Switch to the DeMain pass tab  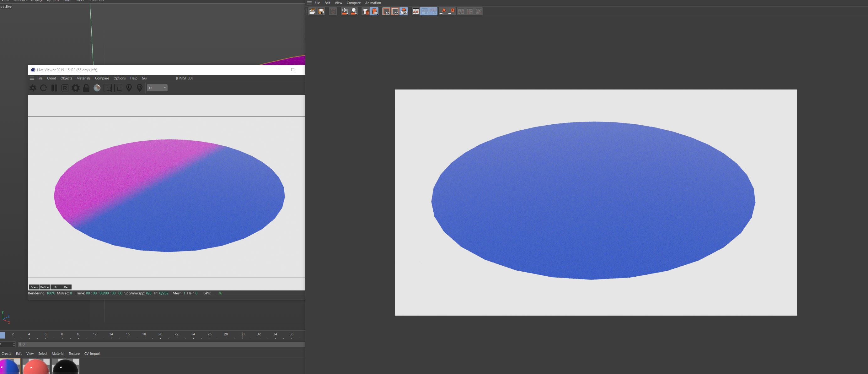click(x=45, y=287)
